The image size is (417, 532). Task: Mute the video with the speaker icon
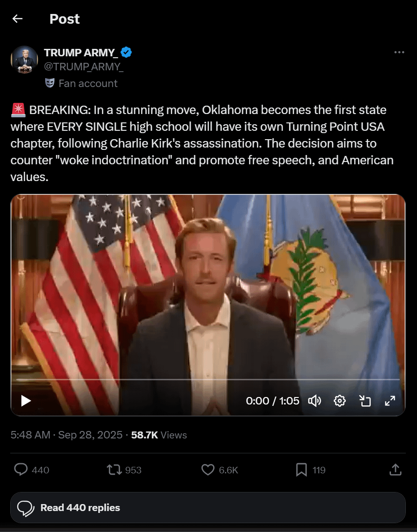click(x=315, y=401)
